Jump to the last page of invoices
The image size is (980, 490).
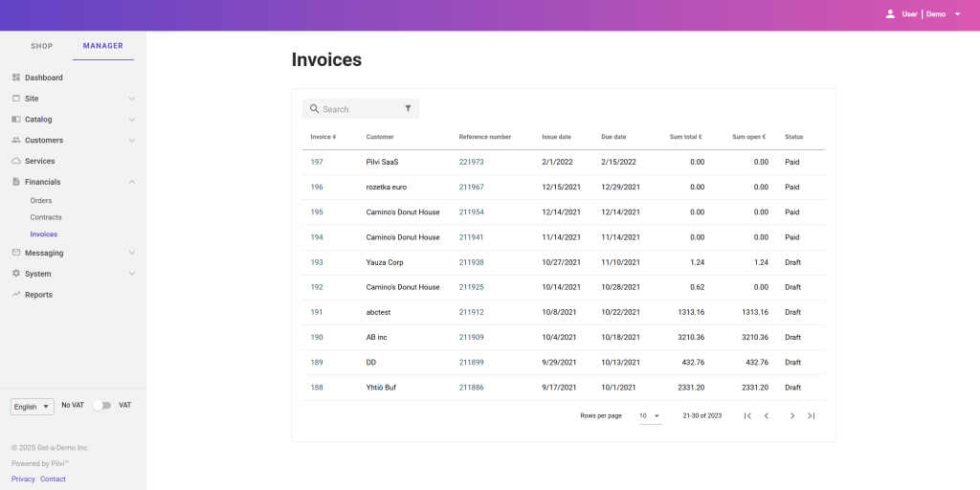(x=811, y=415)
